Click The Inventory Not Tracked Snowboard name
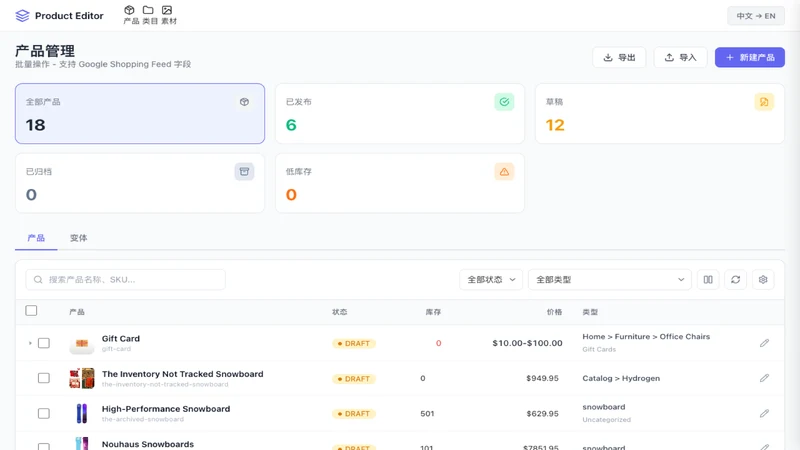This screenshot has height=450, width=800. 183,374
